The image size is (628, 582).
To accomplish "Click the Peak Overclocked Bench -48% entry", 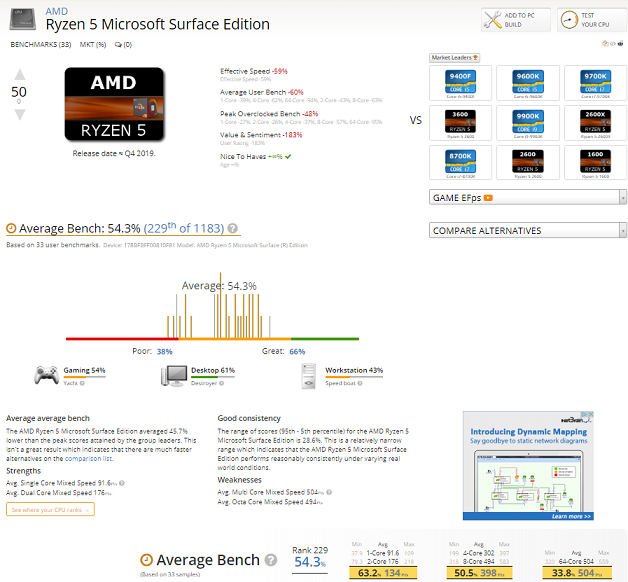I will (269, 114).
